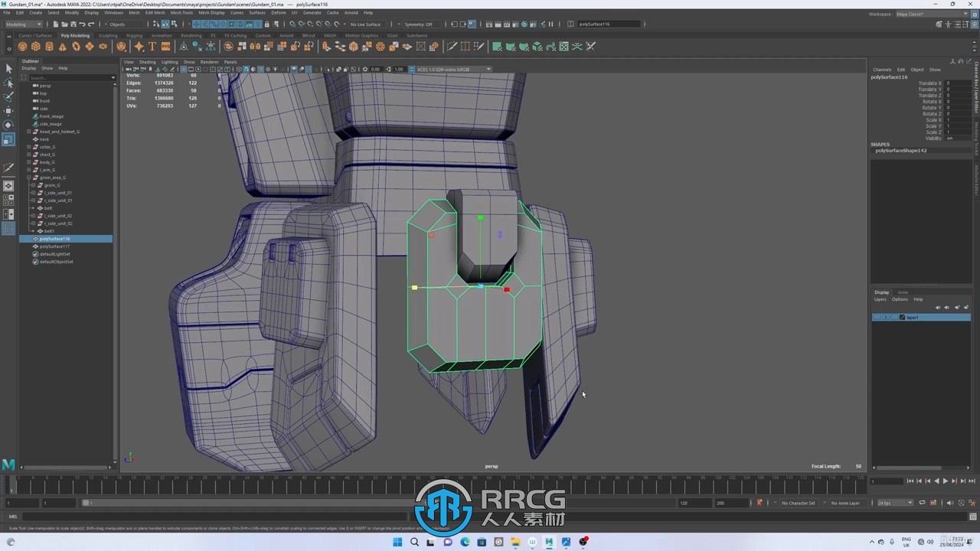Screen dimensions: 980x551
Task: Open the No Live Surface field
Action: pos(367,24)
